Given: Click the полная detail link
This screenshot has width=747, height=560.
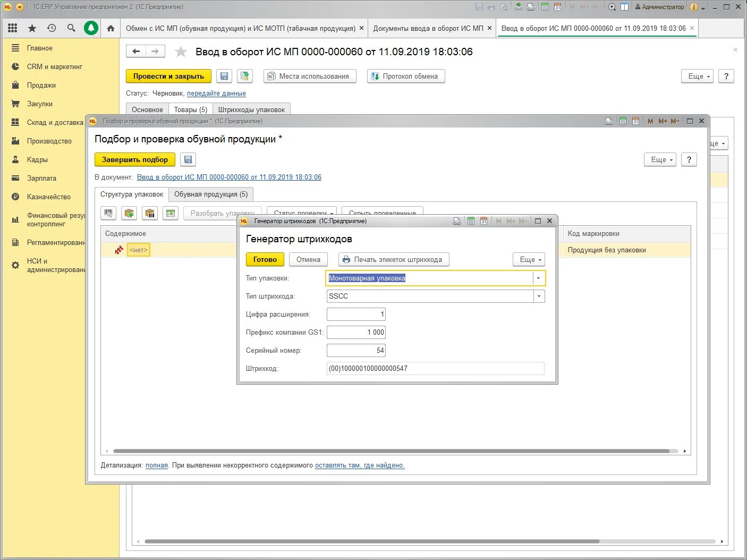Looking at the screenshot, I should [157, 465].
